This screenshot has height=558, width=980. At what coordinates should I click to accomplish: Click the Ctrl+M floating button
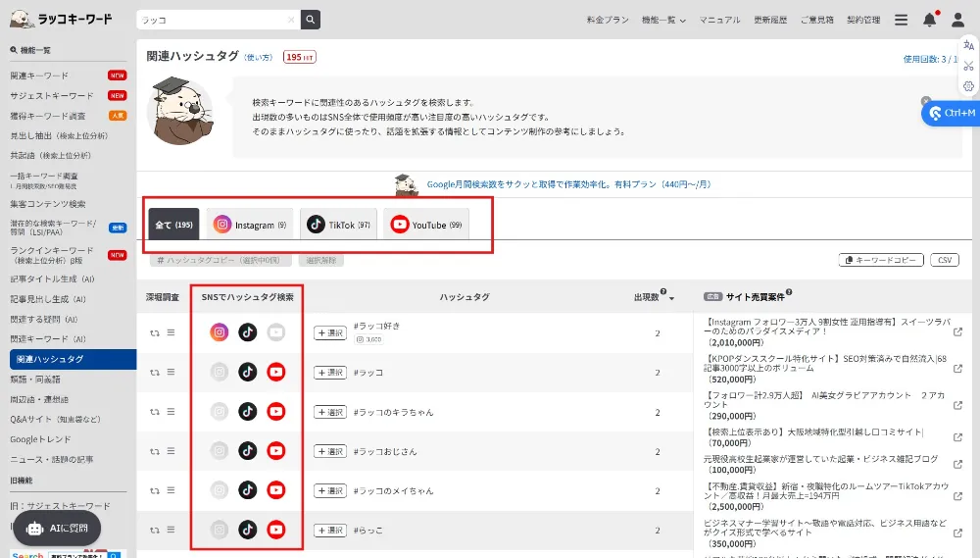(952, 113)
